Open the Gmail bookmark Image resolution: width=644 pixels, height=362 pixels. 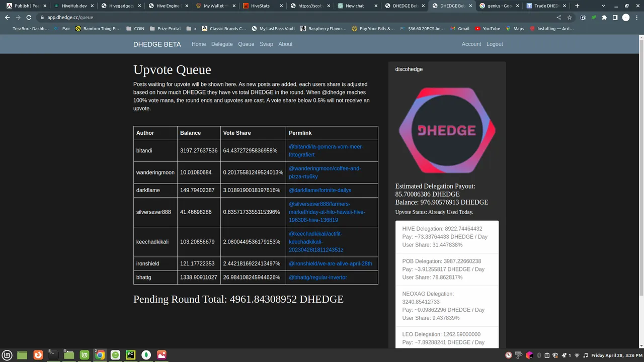460,29
